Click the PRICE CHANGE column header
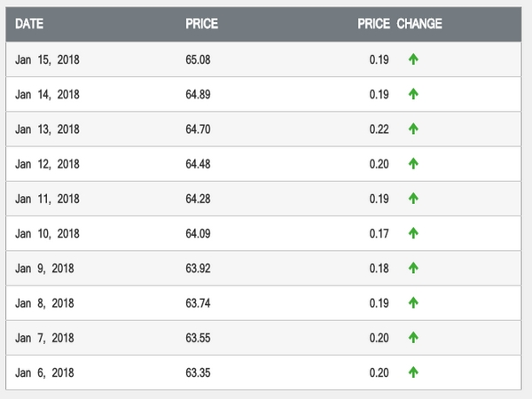Screen dimensions: 532x399 399,24
